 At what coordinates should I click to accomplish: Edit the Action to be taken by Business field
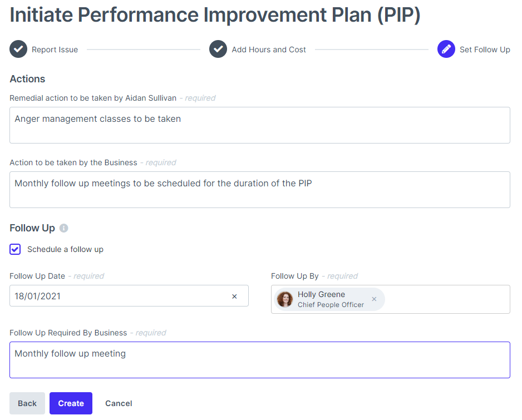(260, 190)
